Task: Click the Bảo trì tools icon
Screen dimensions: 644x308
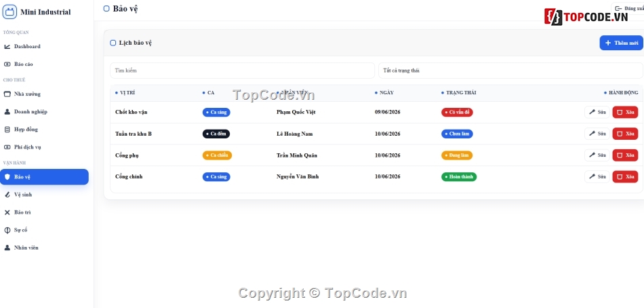Action: click(x=7, y=212)
